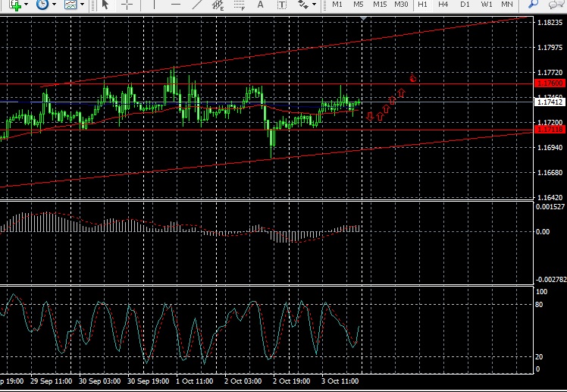This screenshot has width=567, height=392.
Task: Expand the New Chart dropdown arrow
Action: pyautogui.click(x=26, y=5)
